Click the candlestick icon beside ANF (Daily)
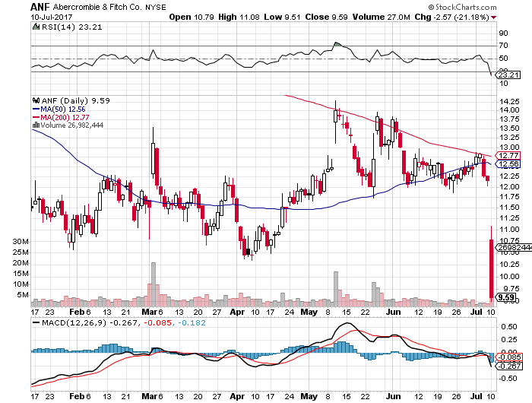The height and width of the screenshot is (403, 532). coord(36,100)
